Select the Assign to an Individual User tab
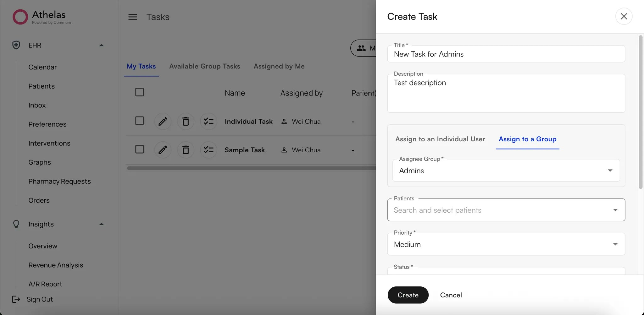Viewport: 644px width, 315px height. click(x=440, y=139)
